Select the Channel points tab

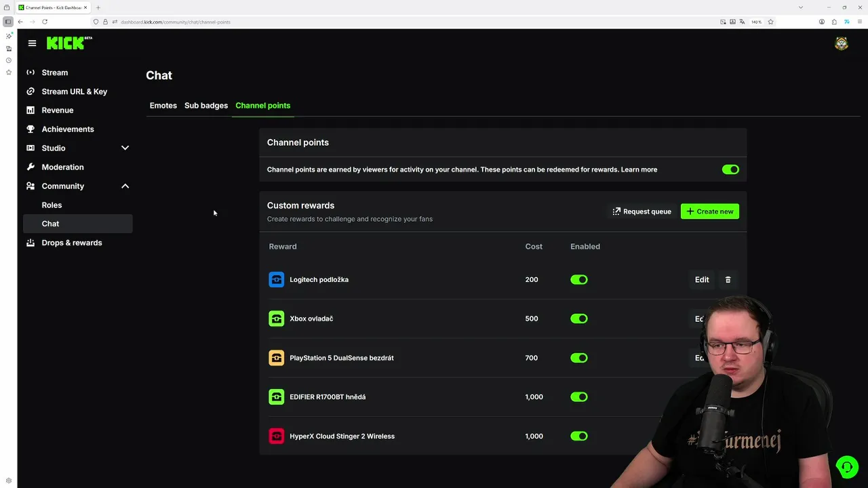[x=262, y=106]
